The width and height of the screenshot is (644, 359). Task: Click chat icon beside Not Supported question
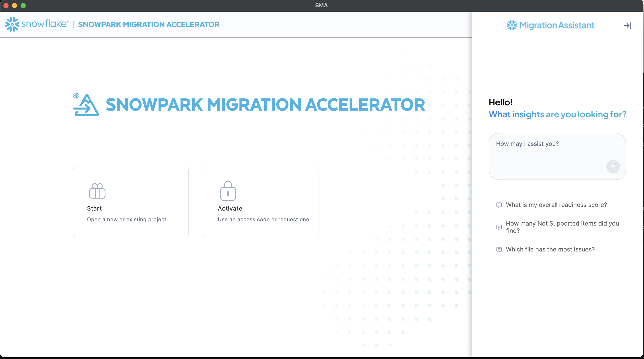pos(499,227)
